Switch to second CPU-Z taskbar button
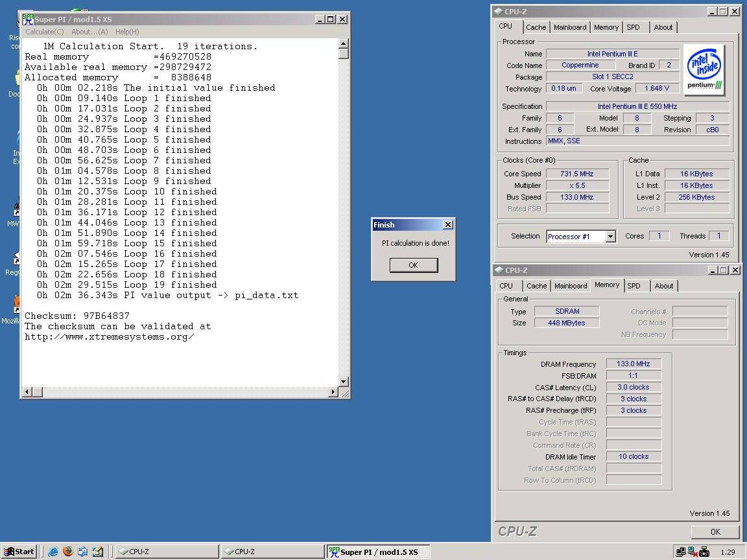Viewport: 747px width, 560px height. click(272, 552)
